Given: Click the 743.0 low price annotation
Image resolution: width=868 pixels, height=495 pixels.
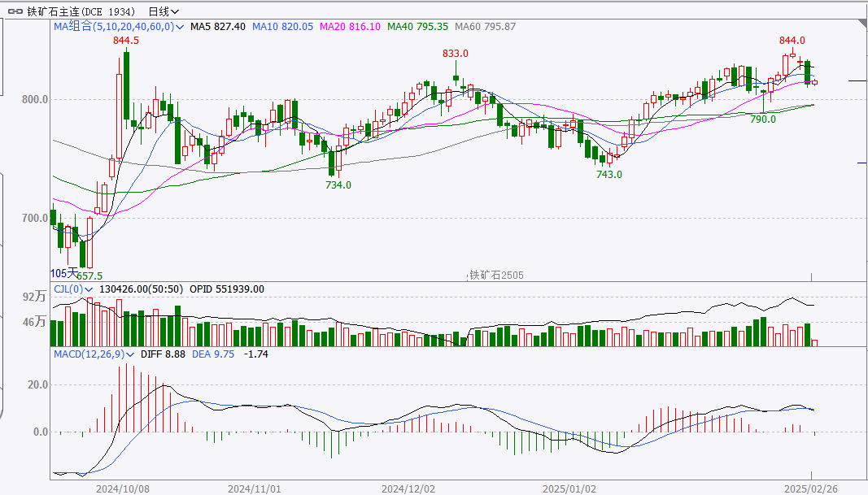Looking at the screenshot, I should coord(609,174).
